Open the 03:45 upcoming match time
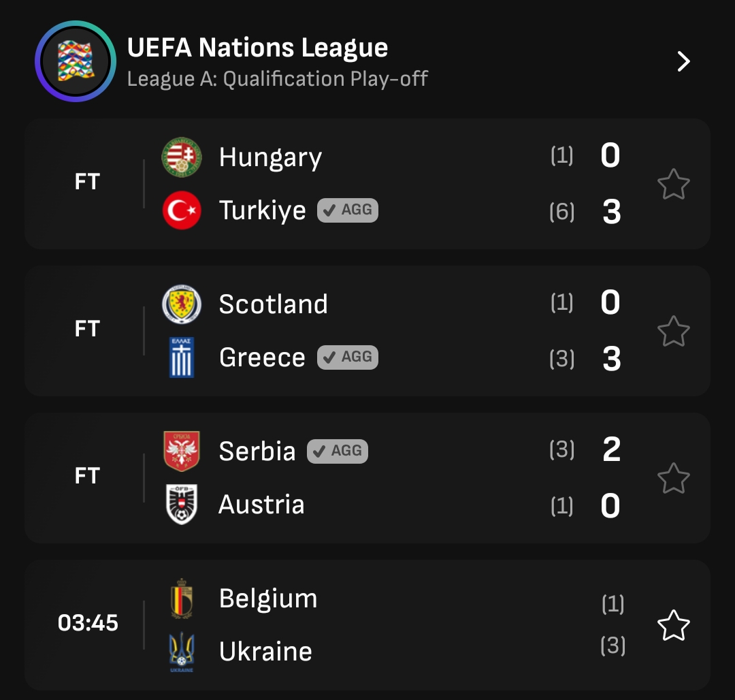Image resolution: width=735 pixels, height=700 pixels. click(x=88, y=623)
